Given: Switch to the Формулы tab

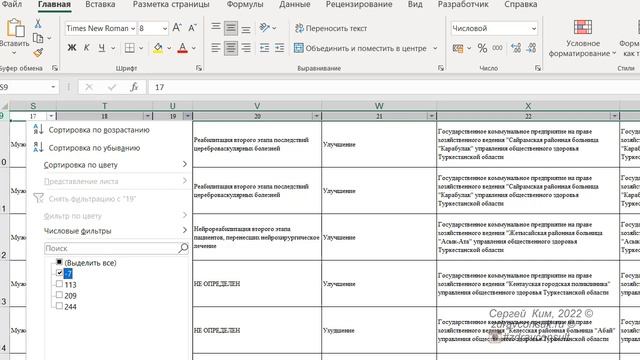Looking at the screenshot, I should 245,4.
